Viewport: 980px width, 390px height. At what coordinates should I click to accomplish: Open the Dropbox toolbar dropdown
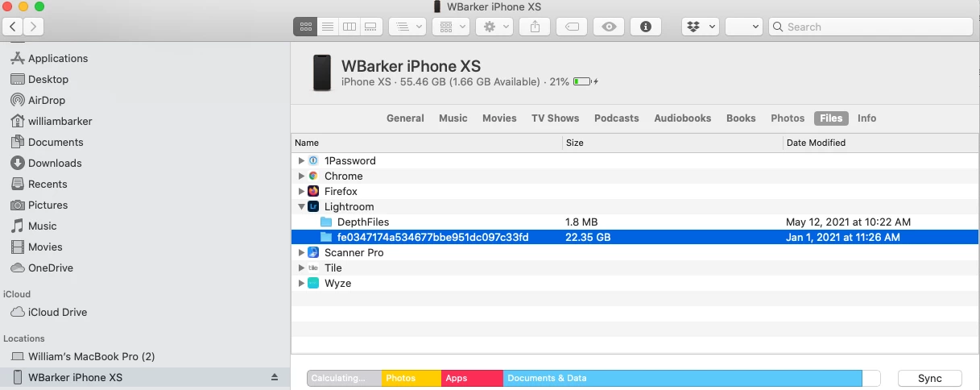pos(701,27)
